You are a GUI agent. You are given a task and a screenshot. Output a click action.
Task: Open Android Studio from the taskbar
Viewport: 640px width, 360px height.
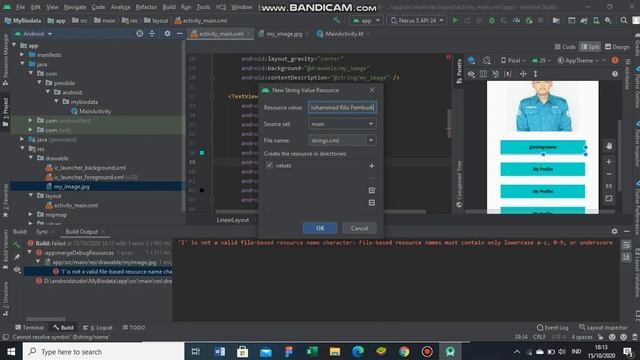(x=450, y=351)
